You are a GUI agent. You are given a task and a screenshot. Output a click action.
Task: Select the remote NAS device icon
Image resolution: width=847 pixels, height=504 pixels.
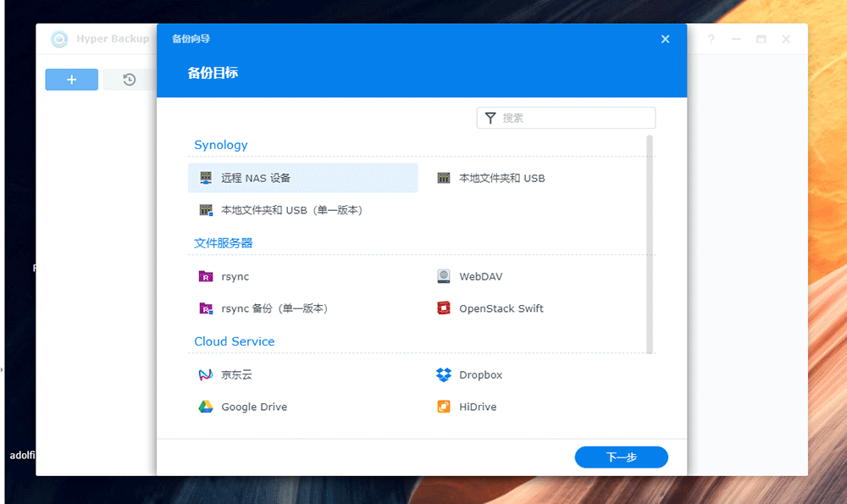(206, 178)
